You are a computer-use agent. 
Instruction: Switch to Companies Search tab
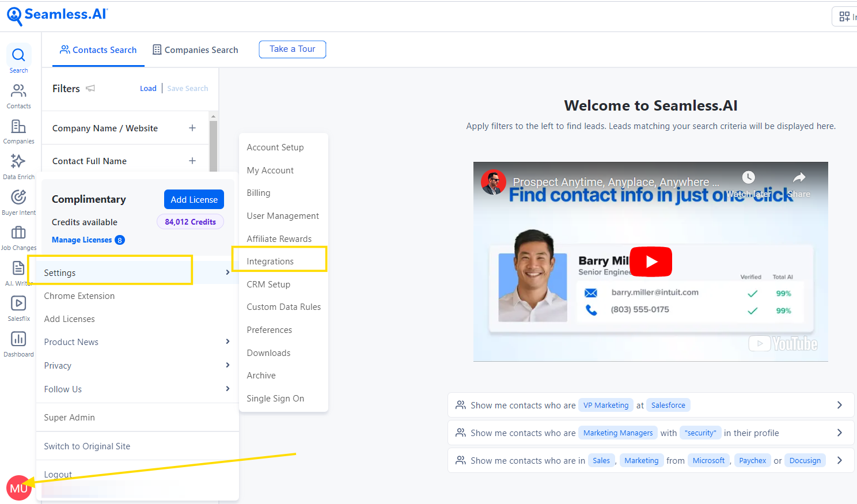coord(195,50)
